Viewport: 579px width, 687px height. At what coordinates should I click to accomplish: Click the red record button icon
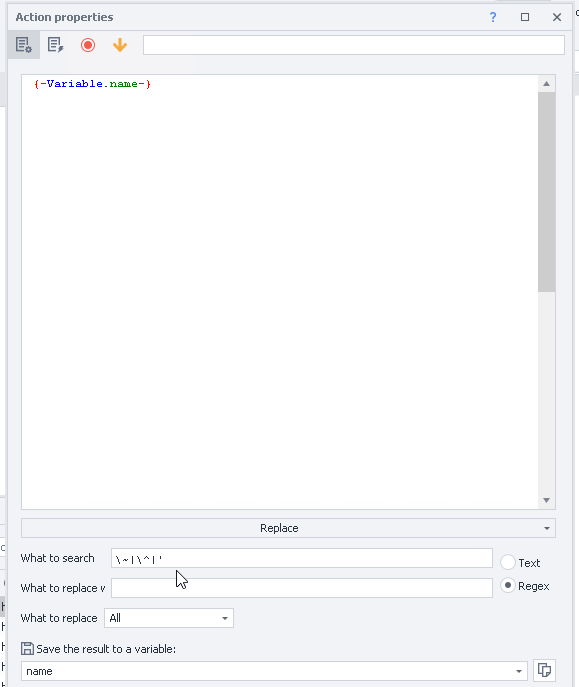pos(88,45)
